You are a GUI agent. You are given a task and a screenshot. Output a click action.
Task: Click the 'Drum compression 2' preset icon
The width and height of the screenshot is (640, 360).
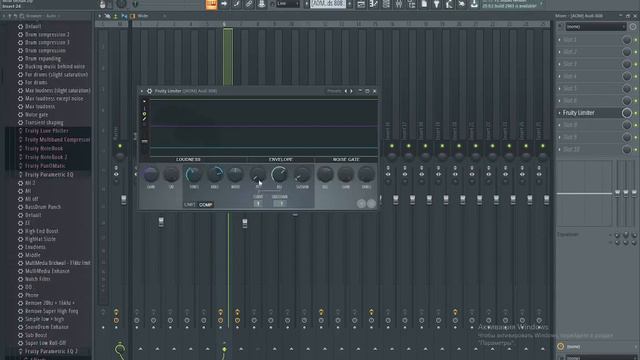point(20,35)
